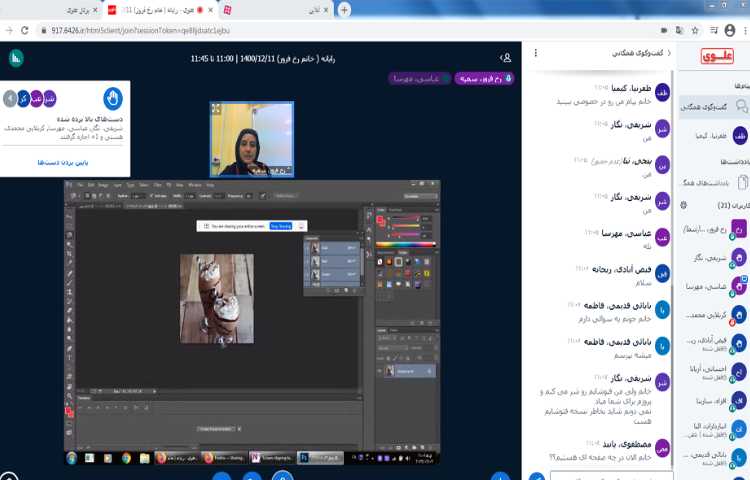Hide the sharing notification bar in shared screen
This screenshot has width=750, height=480.
point(301,226)
